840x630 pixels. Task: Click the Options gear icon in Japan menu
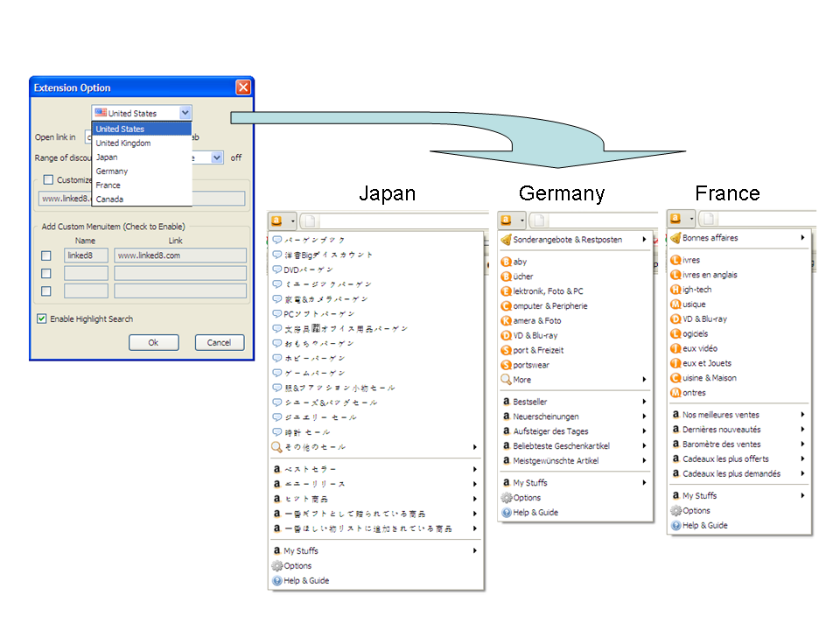coord(277,566)
